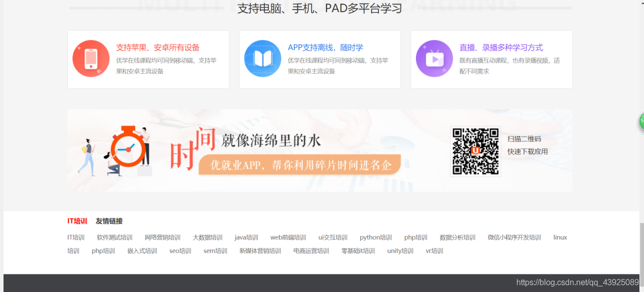Open the 电商运营培训 link
The height and width of the screenshot is (292, 644).
point(311,251)
